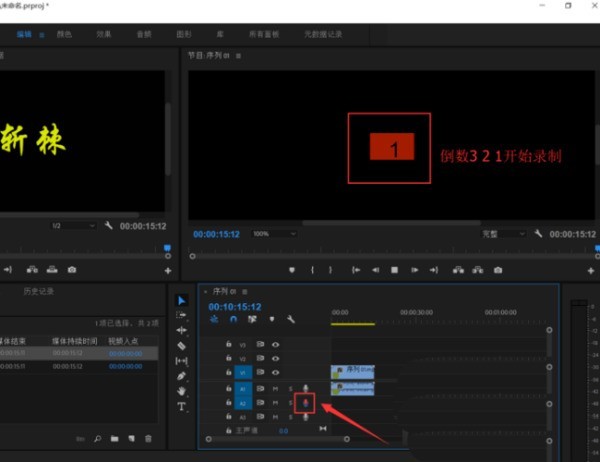Screen dimensions: 600x462
Task: Open program monitor zoom level dropdown (100%)
Action: pos(274,233)
